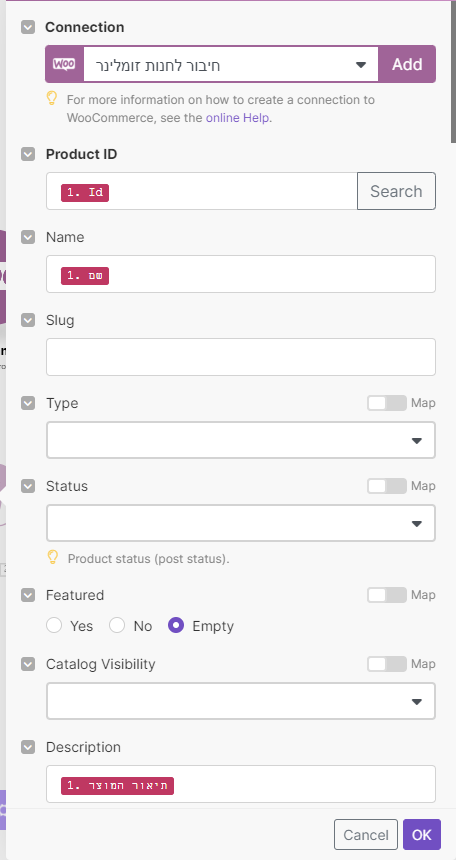Open the Connection dropdown list

(x=231, y=64)
